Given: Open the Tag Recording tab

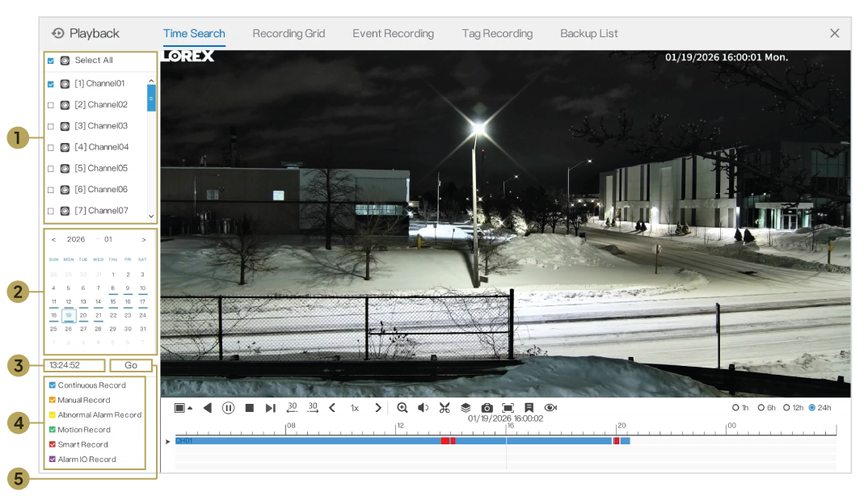Looking at the screenshot, I should (x=497, y=34).
